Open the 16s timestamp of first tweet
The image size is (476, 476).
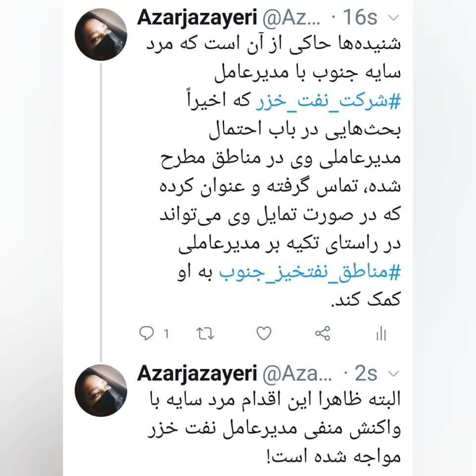360,17
